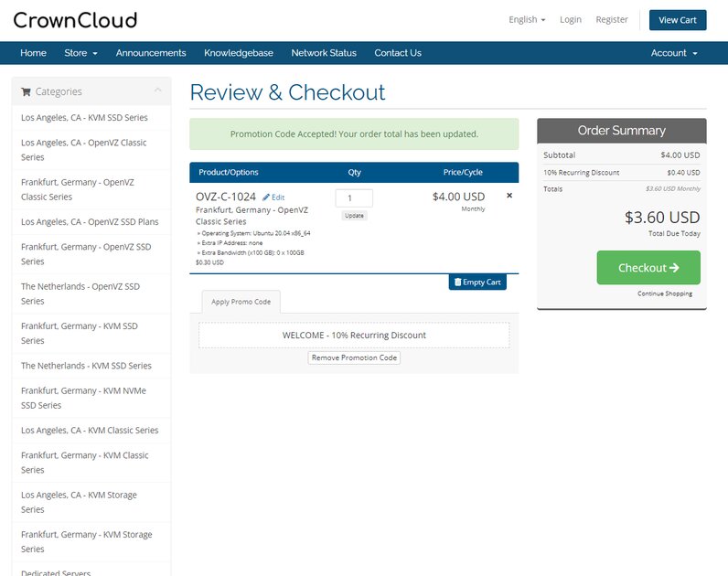Expand the Store dropdown menu
Image resolution: width=728 pixels, height=576 pixels.
pyautogui.click(x=80, y=53)
